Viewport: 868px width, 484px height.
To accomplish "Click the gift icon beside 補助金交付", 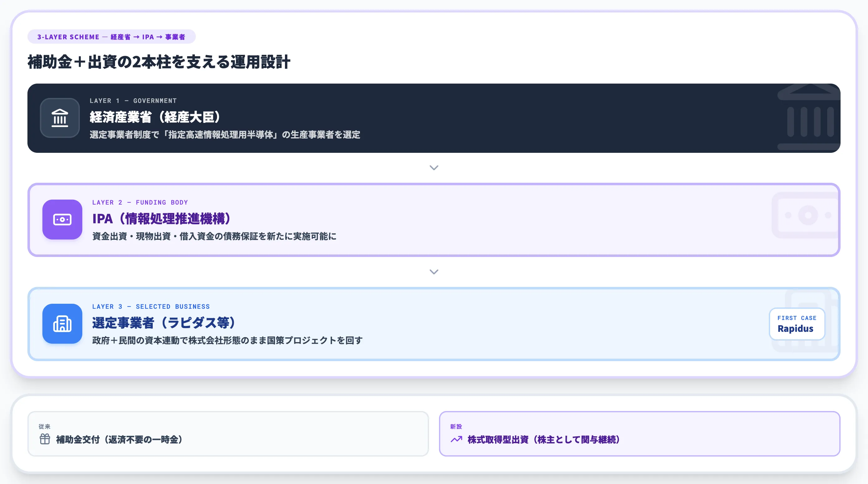I will [x=45, y=439].
